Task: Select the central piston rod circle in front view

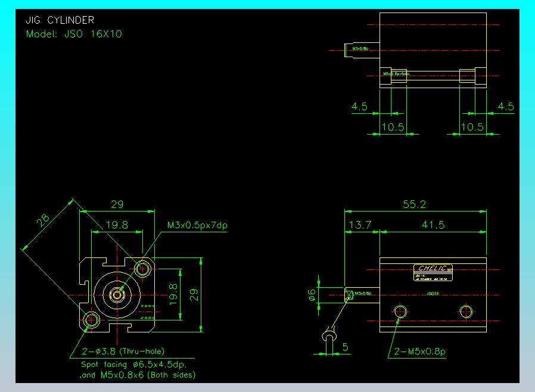Action: click(x=117, y=295)
